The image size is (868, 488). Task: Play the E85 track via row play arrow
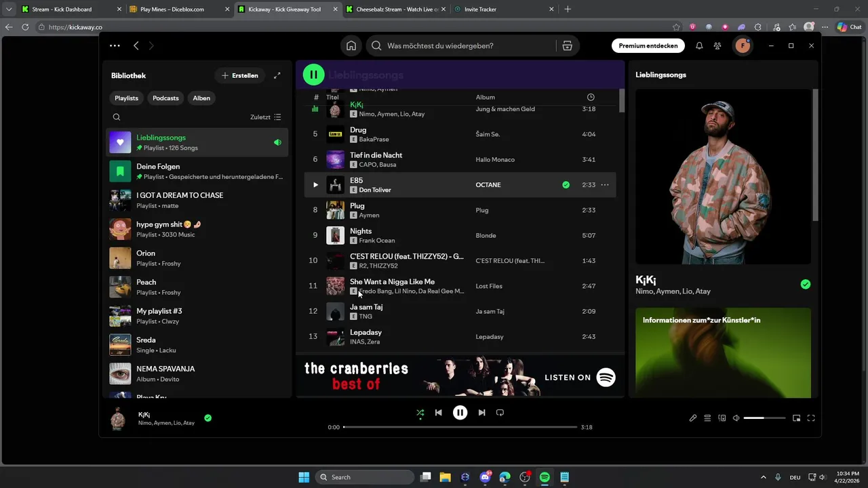pyautogui.click(x=315, y=184)
